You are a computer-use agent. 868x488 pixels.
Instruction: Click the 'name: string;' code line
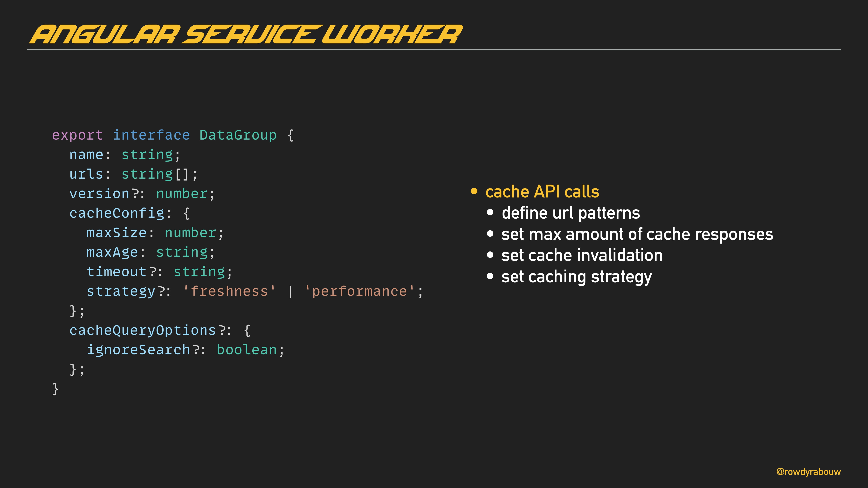point(125,155)
